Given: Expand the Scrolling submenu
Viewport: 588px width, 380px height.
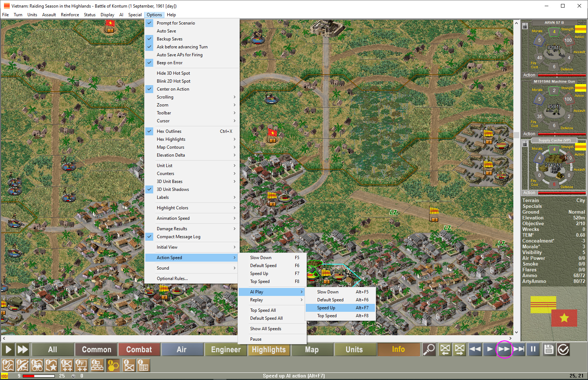Looking at the screenshot, I should click(x=192, y=97).
